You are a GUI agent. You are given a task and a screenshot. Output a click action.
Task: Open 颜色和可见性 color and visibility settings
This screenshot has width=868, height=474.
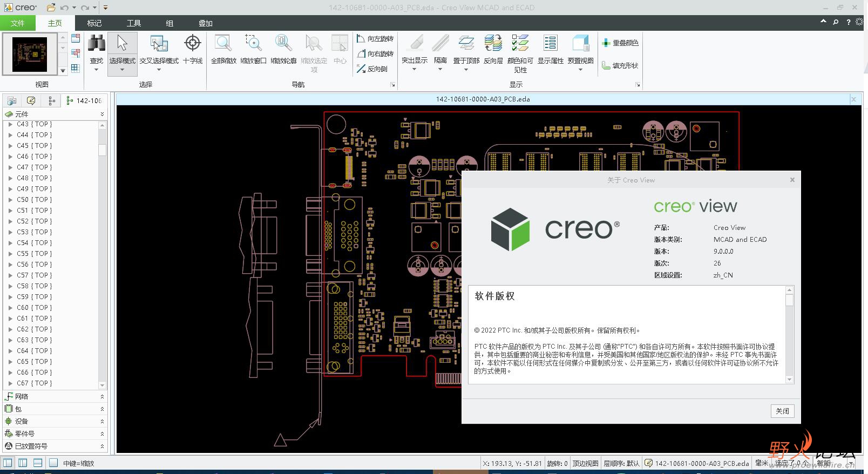520,43
